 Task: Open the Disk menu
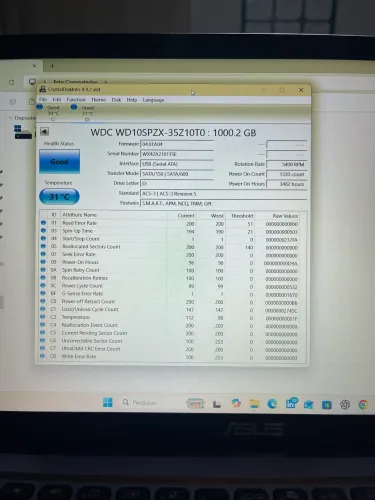click(116, 100)
